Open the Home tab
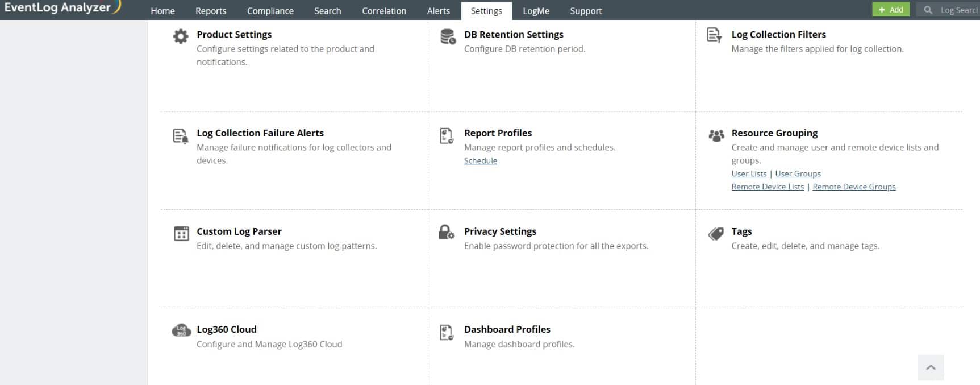 162,11
